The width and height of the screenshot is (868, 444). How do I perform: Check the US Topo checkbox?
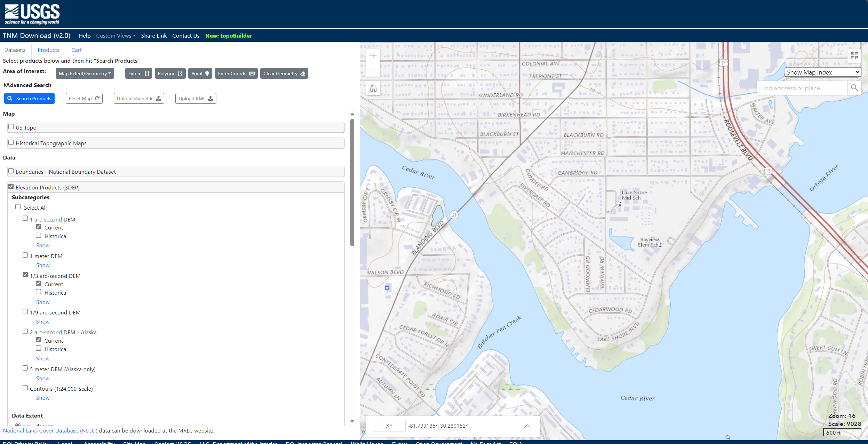tap(11, 127)
